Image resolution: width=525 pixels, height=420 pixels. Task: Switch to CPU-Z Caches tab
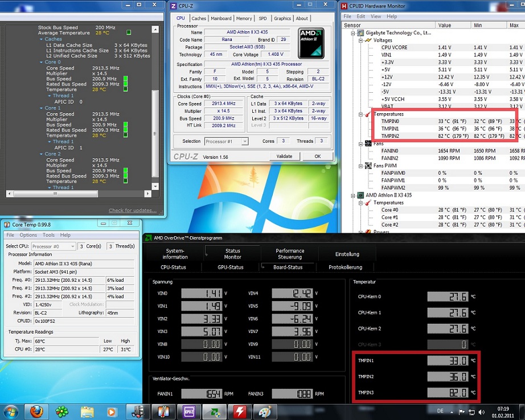point(199,18)
